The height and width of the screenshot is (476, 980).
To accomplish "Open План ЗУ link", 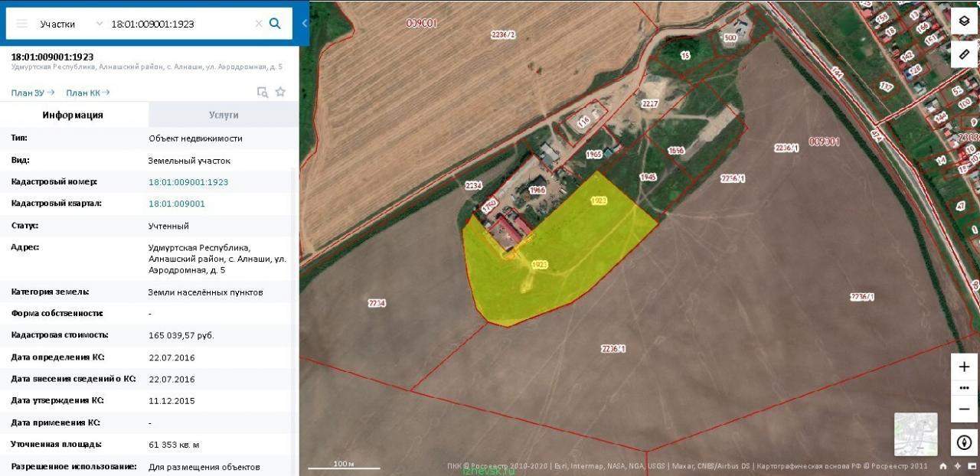I will pos(32,93).
